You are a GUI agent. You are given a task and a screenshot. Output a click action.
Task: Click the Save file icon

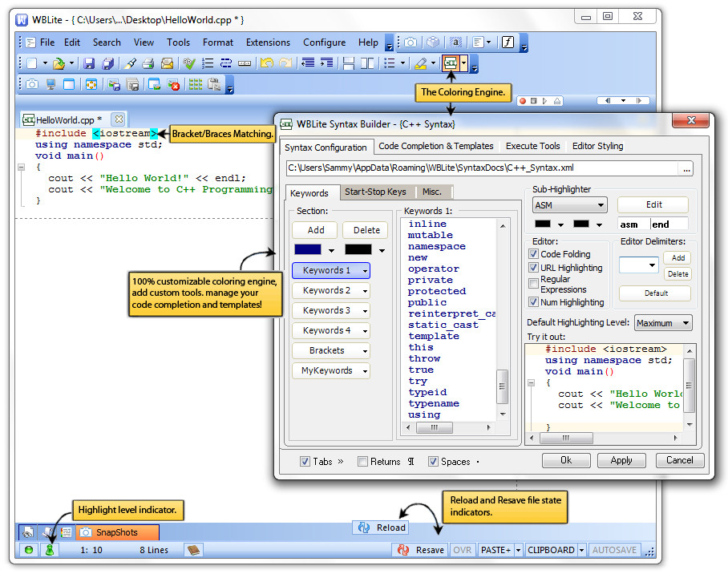[x=89, y=63]
